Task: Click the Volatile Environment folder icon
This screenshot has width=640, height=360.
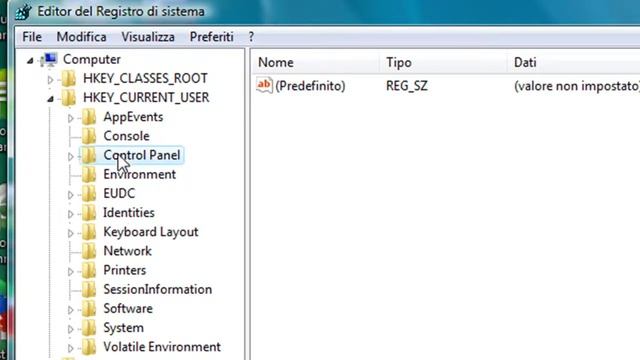Action: coord(89,347)
